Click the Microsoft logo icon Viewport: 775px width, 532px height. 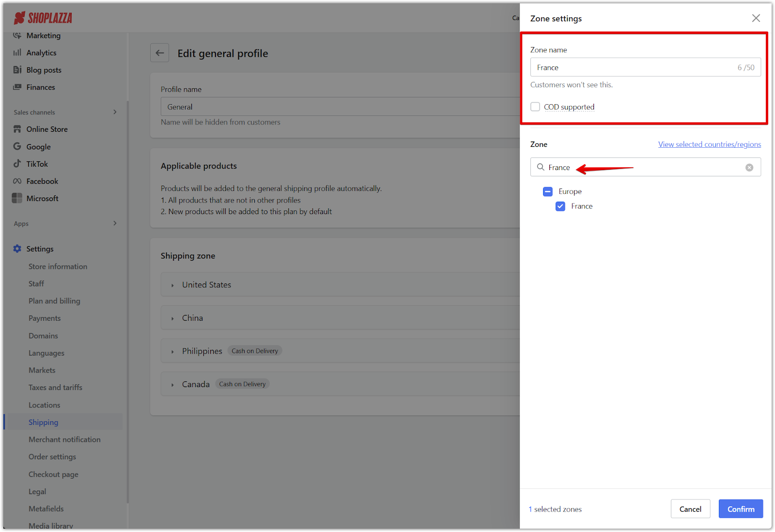pyautogui.click(x=17, y=198)
